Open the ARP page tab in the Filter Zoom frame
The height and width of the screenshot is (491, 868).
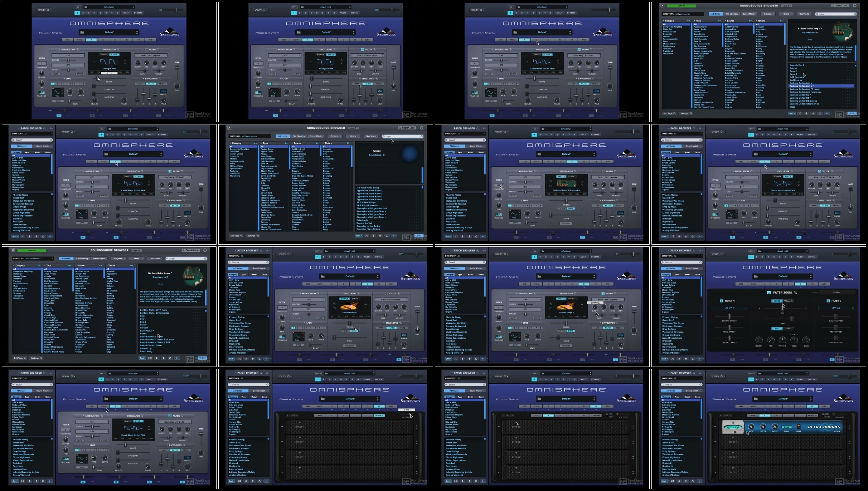pyautogui.click(x=824, y=284)
